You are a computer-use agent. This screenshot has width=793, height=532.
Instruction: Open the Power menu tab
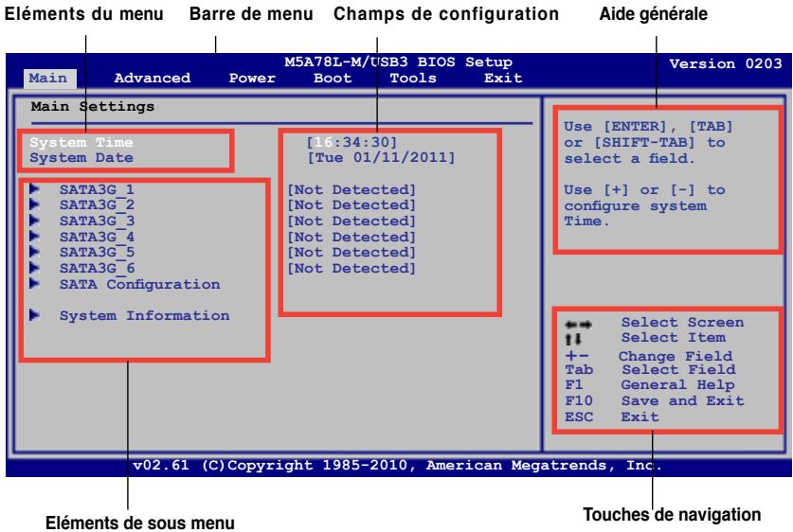pos(252,78)
